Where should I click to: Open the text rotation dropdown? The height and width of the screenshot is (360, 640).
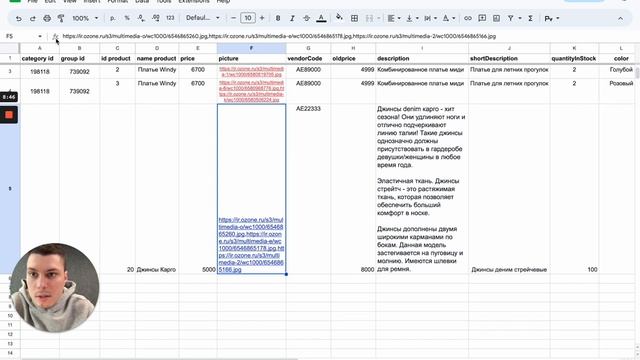[x=449, y=18]
